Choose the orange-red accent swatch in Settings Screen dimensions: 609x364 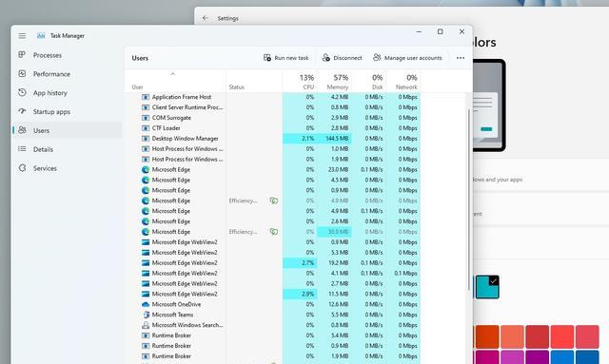(487, 336)
